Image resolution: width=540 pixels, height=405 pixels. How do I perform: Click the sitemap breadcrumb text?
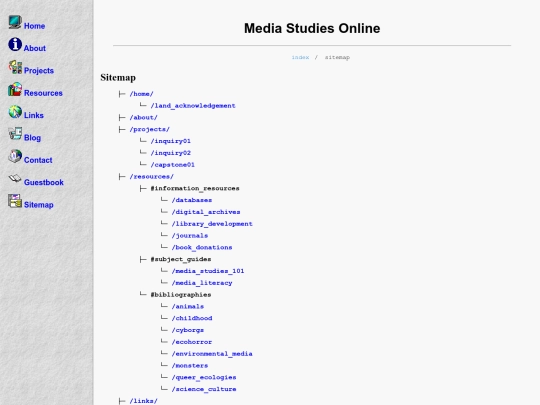coord(337,57)
